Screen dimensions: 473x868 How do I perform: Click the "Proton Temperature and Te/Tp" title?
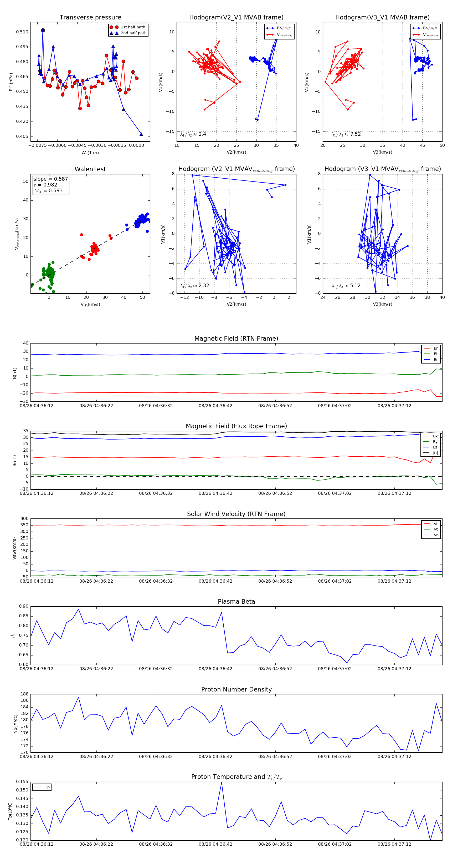pyautogui.click(x=236, y=777)
